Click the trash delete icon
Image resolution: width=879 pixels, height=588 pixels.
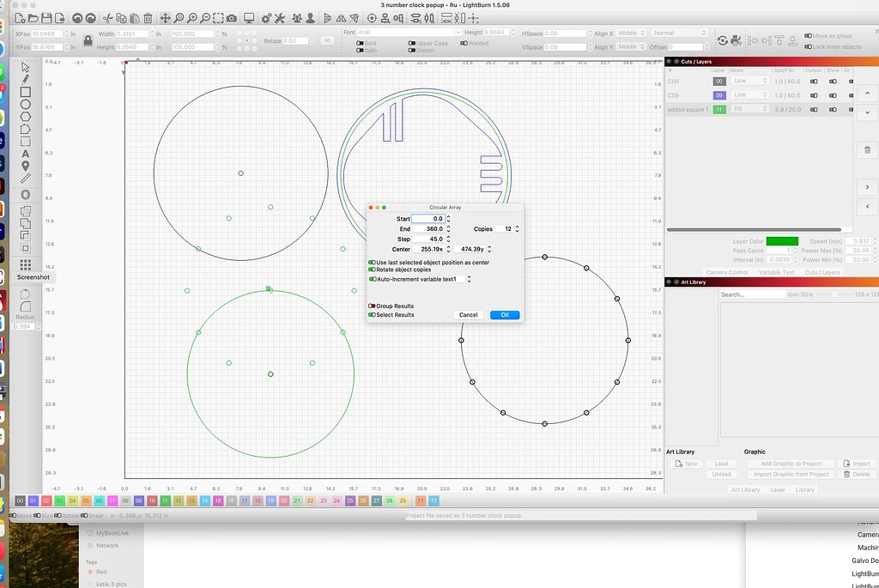[148, 16]
